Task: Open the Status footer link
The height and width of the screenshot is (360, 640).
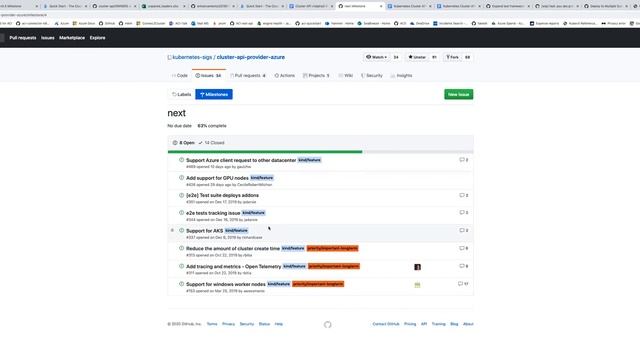Action: pos(264,324)
